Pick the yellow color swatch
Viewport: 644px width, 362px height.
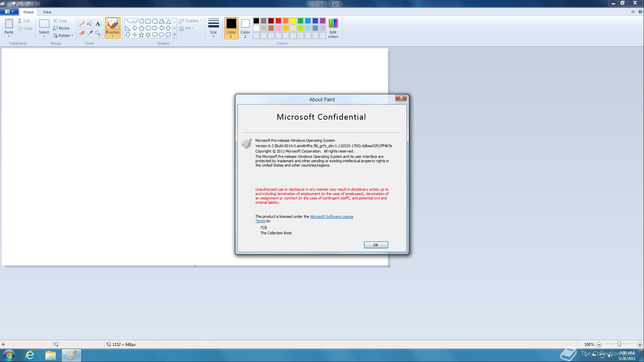[x=293, y=21]
